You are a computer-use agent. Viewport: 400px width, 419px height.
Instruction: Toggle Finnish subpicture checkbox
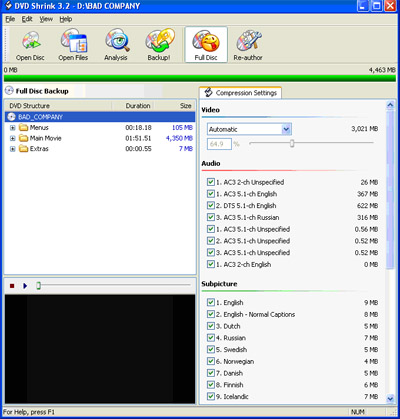(x=210, y=385)
